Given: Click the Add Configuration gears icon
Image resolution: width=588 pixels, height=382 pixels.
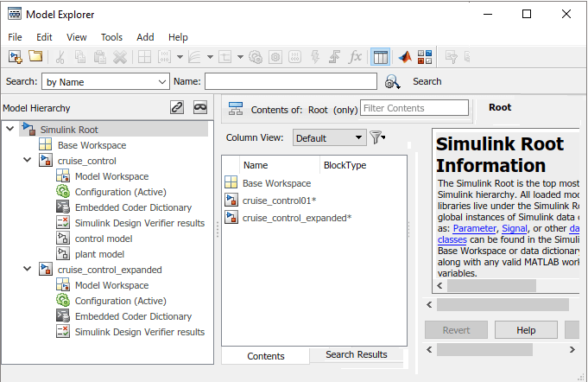Looking at the screenshot, I should (x=256, y=57).
